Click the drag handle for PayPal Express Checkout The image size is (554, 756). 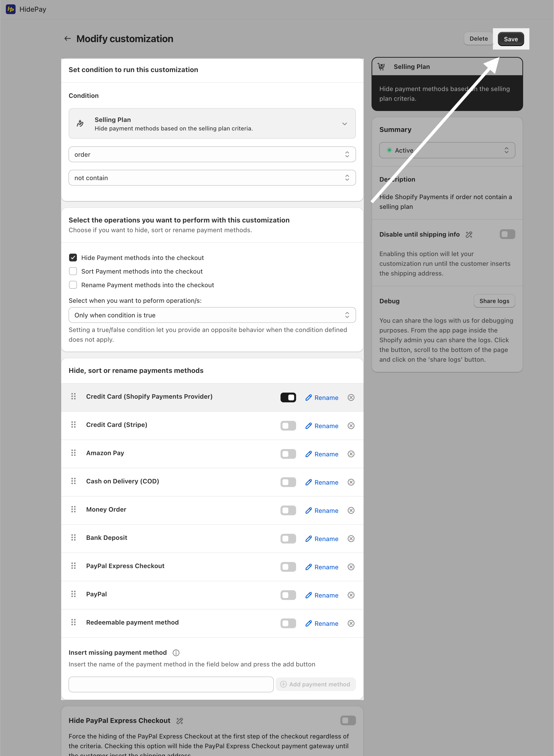tap(73, 566)
